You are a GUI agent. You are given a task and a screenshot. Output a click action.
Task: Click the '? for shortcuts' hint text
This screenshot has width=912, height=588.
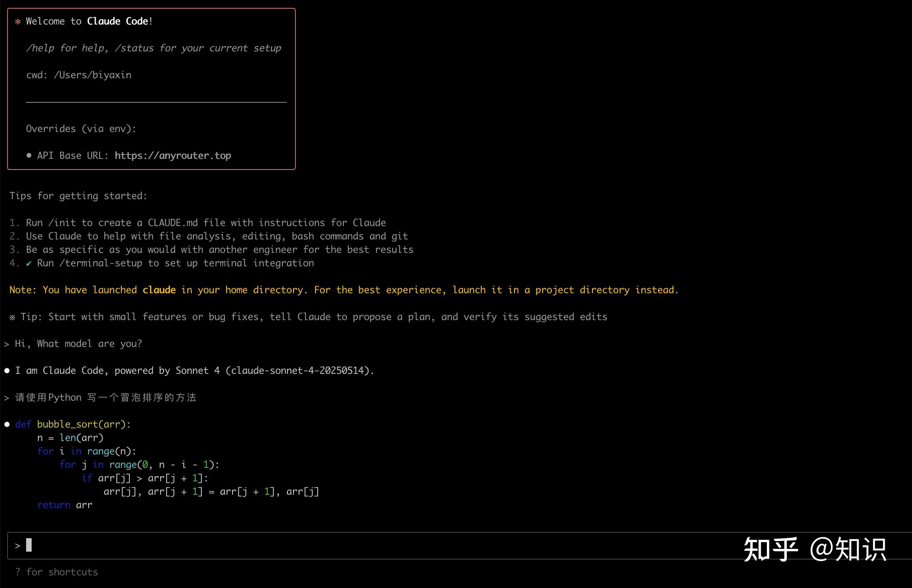(57, 572)
